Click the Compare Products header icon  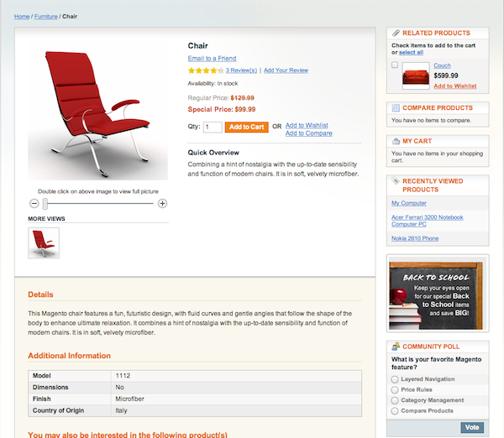(x=396, y=108)
